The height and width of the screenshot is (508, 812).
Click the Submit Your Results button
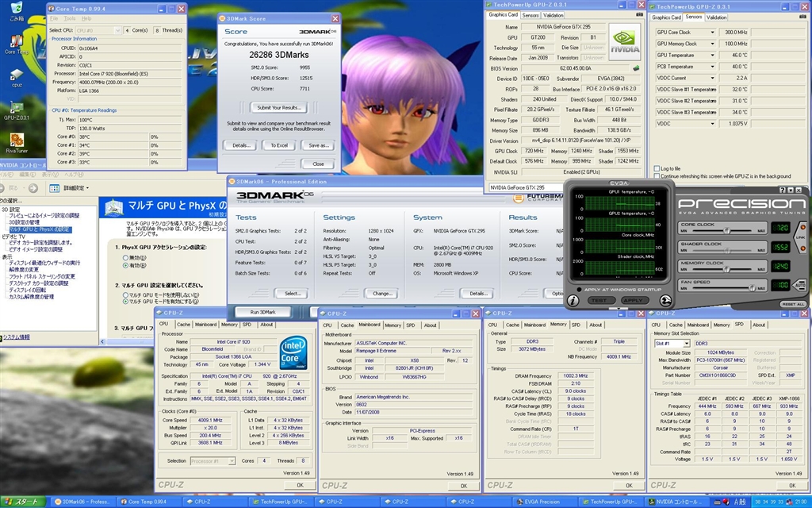pos(278,107)
